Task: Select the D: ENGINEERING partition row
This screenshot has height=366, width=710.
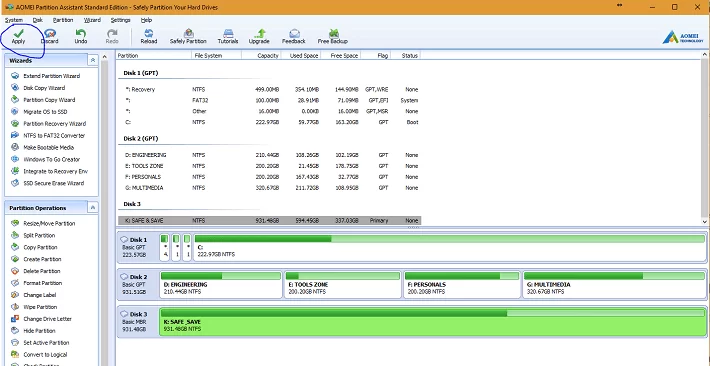Action: coord(269,155)
